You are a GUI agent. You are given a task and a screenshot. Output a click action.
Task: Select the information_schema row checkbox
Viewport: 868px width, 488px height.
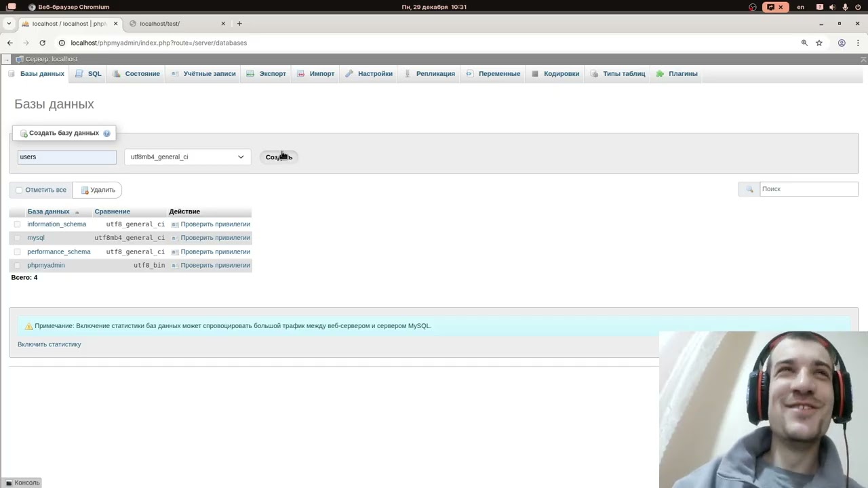tap(17, 224)
